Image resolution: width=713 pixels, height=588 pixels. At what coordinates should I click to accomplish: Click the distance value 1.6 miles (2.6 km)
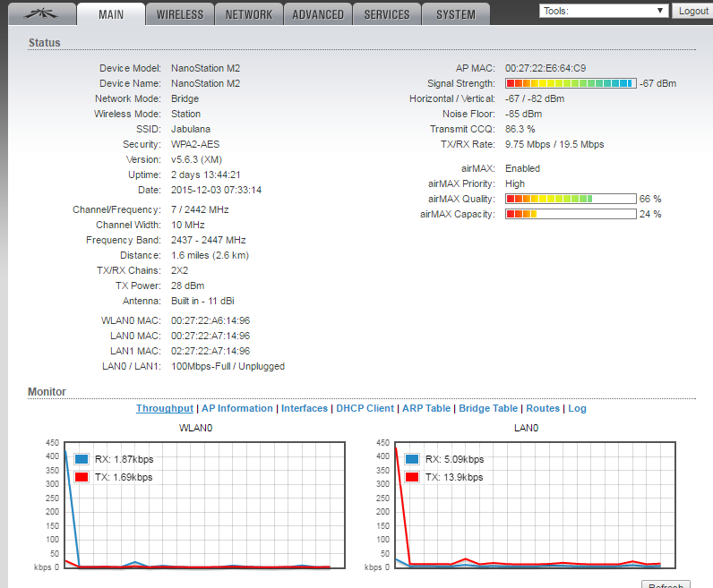(x=210, y=255)
